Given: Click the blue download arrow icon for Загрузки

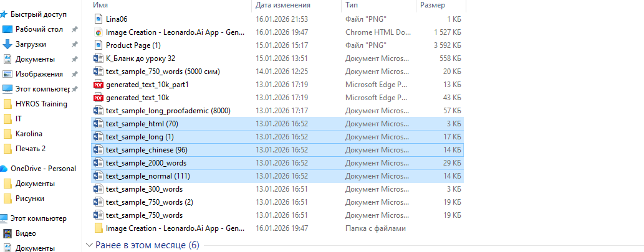Looking at the screenshot, I should (7, 44).
